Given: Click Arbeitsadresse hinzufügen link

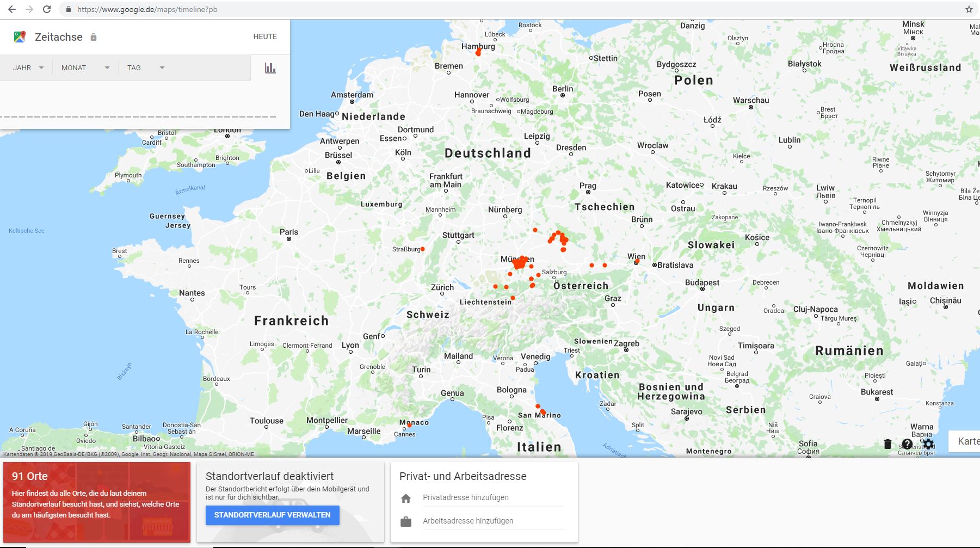Looking at the screenshot, I should click(x=468, y=521).
